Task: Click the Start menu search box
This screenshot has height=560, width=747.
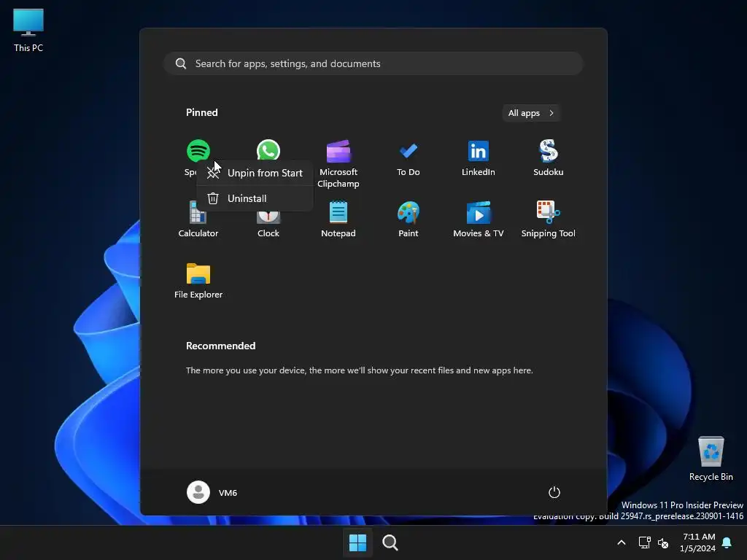Action: pyautogui.click(x=373, y=63)
